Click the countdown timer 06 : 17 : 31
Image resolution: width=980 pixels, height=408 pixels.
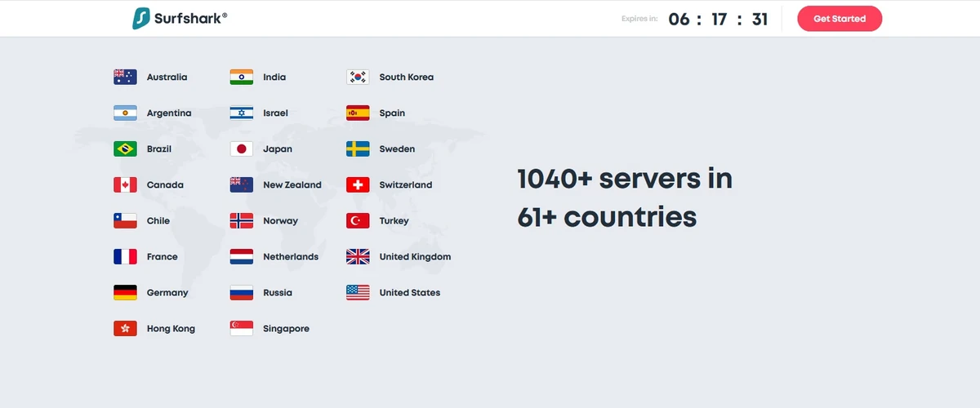coord(719,20)
